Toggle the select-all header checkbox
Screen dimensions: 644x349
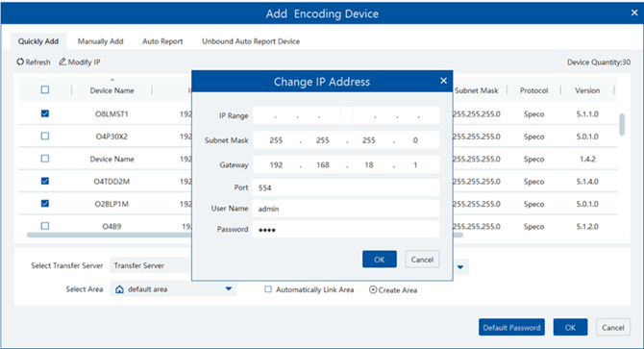tap(45, 90)
